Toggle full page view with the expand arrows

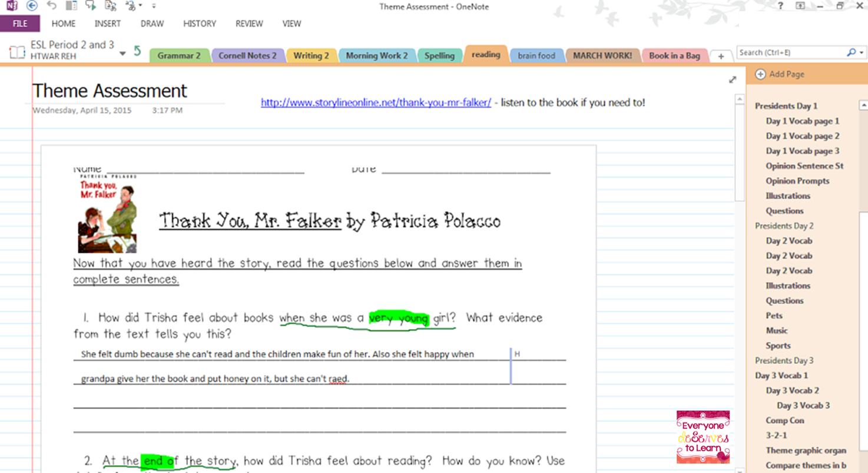coord(733,80)
